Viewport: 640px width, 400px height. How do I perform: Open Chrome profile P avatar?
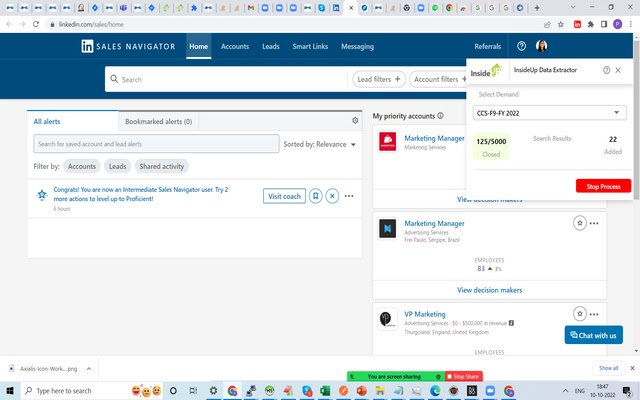[x=618, y=24]
